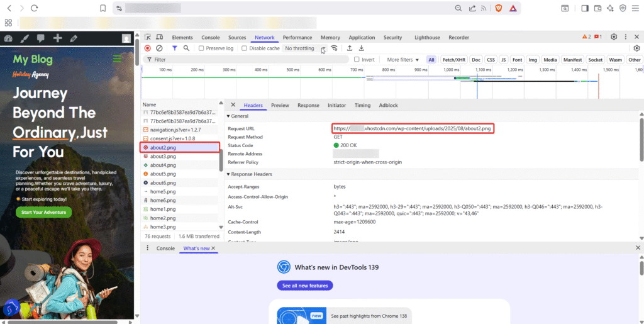Select the about3.png request row
Screen dimensions: 644x324
180,156
